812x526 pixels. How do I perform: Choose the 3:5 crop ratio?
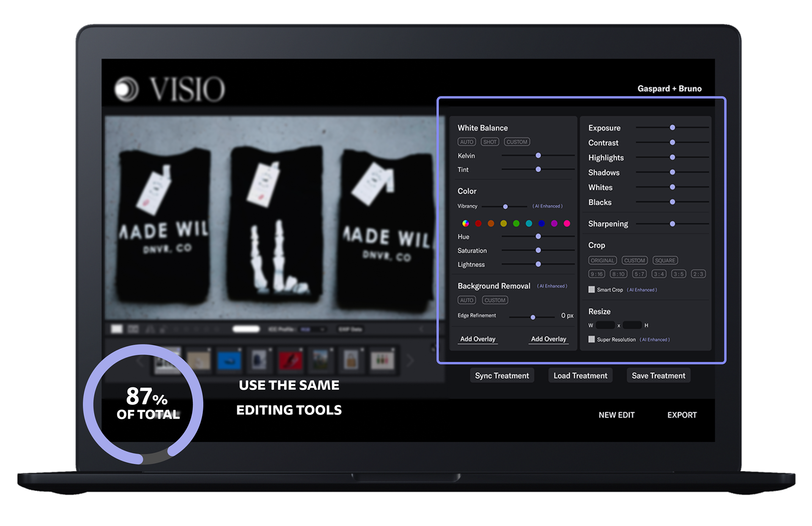tap(678, 274)
